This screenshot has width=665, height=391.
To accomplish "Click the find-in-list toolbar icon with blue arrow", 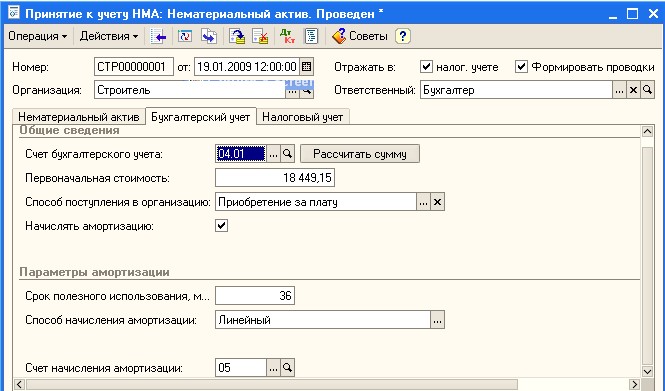I will point(158,36).
